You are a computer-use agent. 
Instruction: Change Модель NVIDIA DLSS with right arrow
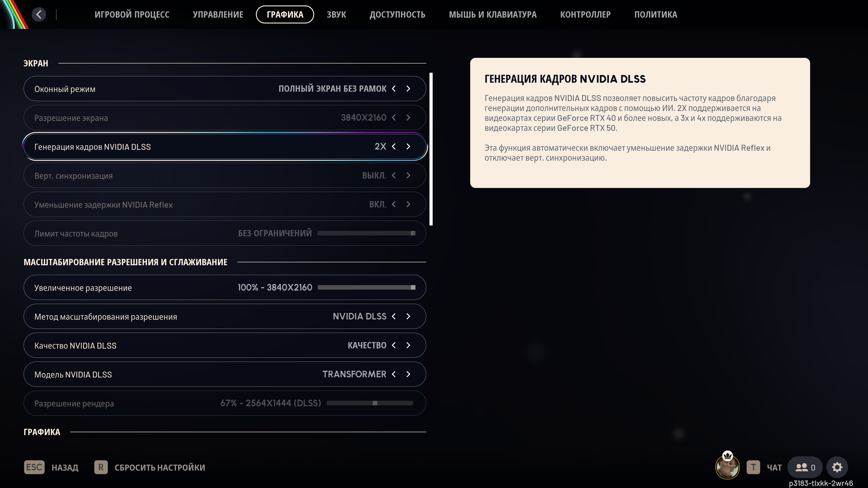[x=408, y=375]
